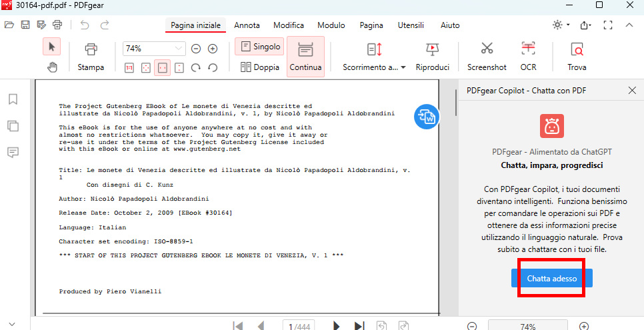The height and width of the screenshot is (330, 644).
Task: Run the OCR tool
Action: click(x=528, y=57)
